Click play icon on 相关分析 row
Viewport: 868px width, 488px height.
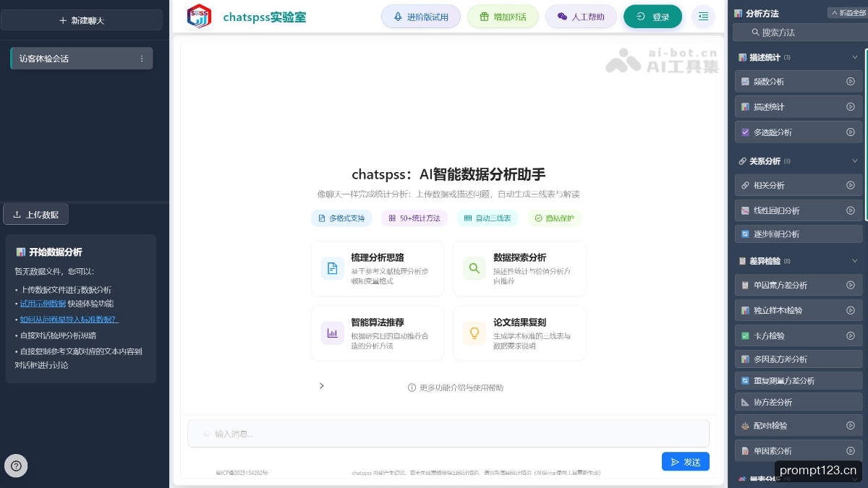tap(851, 186)
